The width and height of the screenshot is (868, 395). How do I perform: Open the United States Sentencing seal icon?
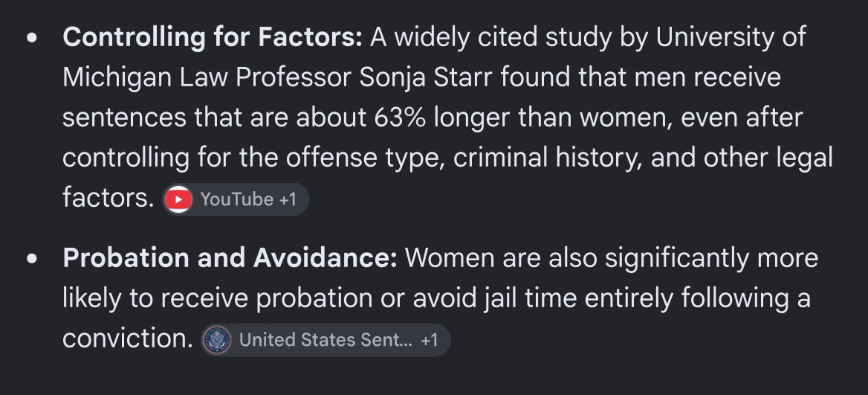pyautogui.click(x=216, y=340)
